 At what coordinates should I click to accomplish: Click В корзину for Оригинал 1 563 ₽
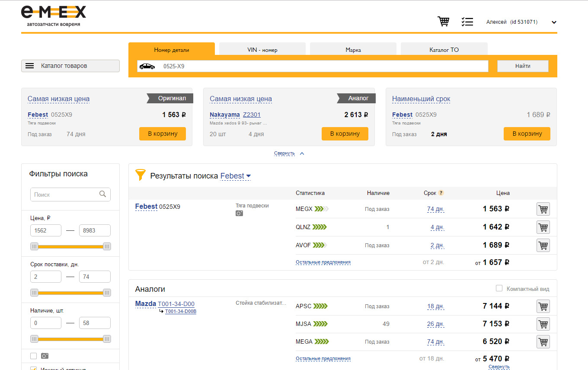163,134
